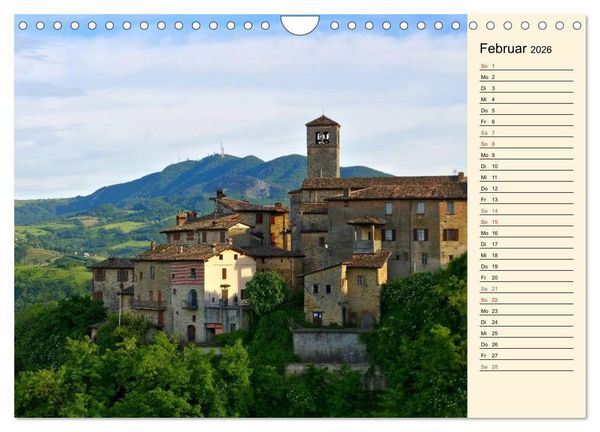Viewport: 600px width, 432px height.
Task: Select the "Sa 21" date row
Action: pyautogui.click(x=527, y=289)
